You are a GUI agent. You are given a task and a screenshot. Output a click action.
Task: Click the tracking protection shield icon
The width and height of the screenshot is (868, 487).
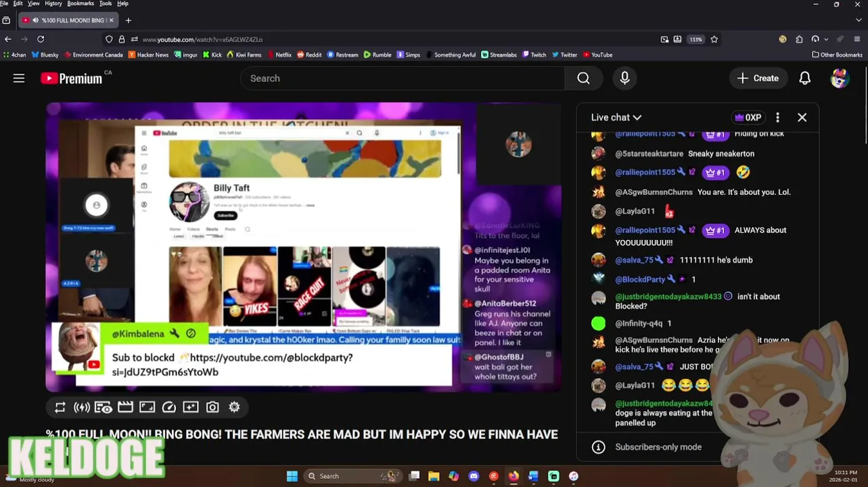[x=109, y=39]
